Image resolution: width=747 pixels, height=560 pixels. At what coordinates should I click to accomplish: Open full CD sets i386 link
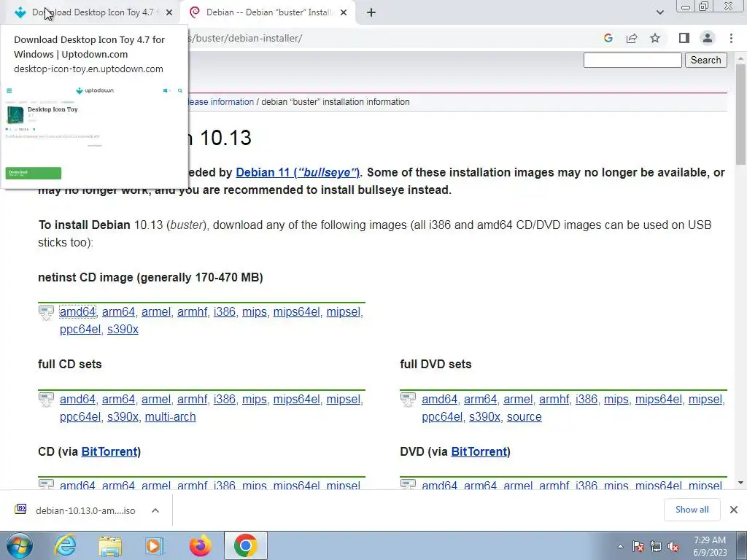[225, 400]
